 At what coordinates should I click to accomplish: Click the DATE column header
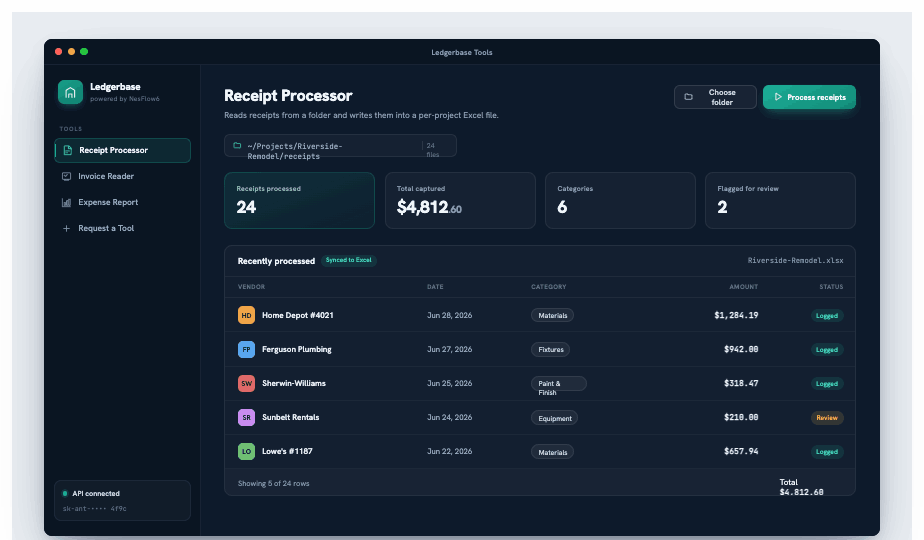435,287
